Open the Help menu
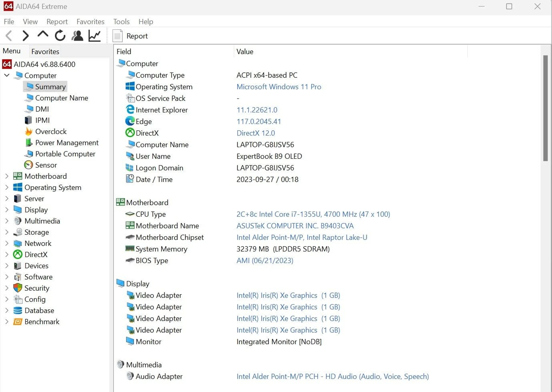 tap(146, 22)
